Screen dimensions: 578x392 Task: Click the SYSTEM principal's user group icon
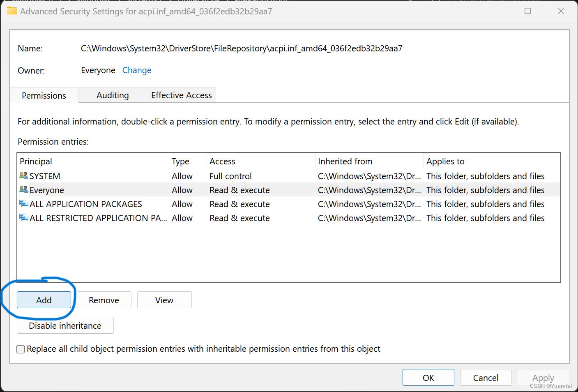pos(23,175)
